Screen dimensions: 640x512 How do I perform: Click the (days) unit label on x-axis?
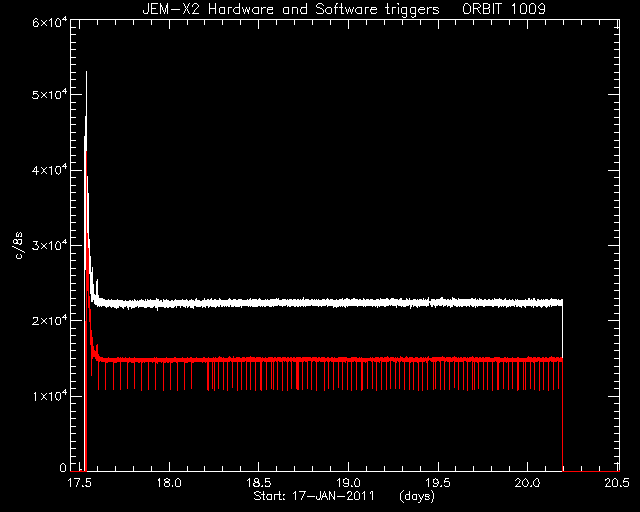[417, 496]
